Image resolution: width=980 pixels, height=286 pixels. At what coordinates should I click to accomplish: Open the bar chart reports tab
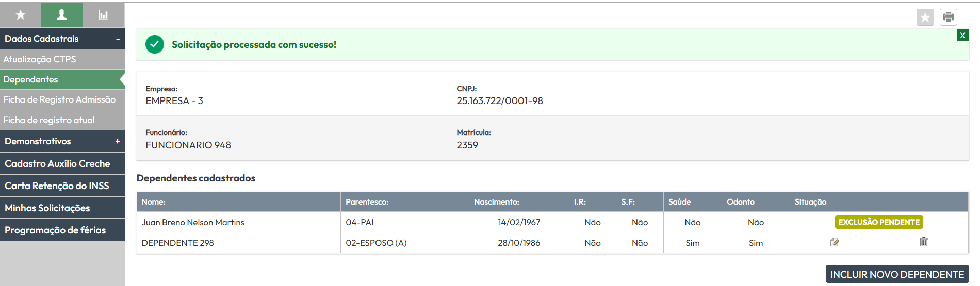point(104,15)
